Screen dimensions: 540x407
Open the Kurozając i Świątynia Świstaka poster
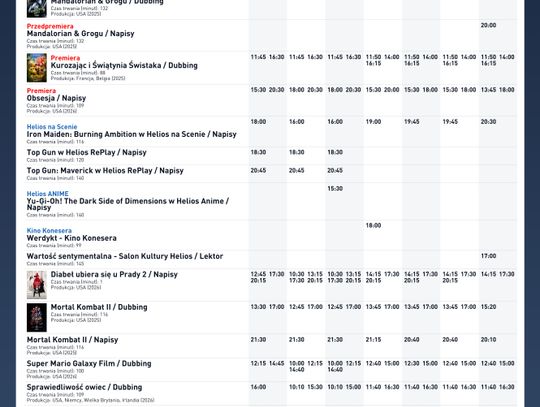coord(37,68)
